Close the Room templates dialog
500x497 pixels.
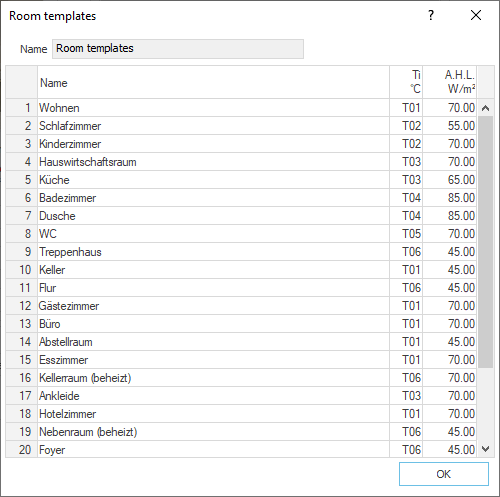click(x=476, y=15)
